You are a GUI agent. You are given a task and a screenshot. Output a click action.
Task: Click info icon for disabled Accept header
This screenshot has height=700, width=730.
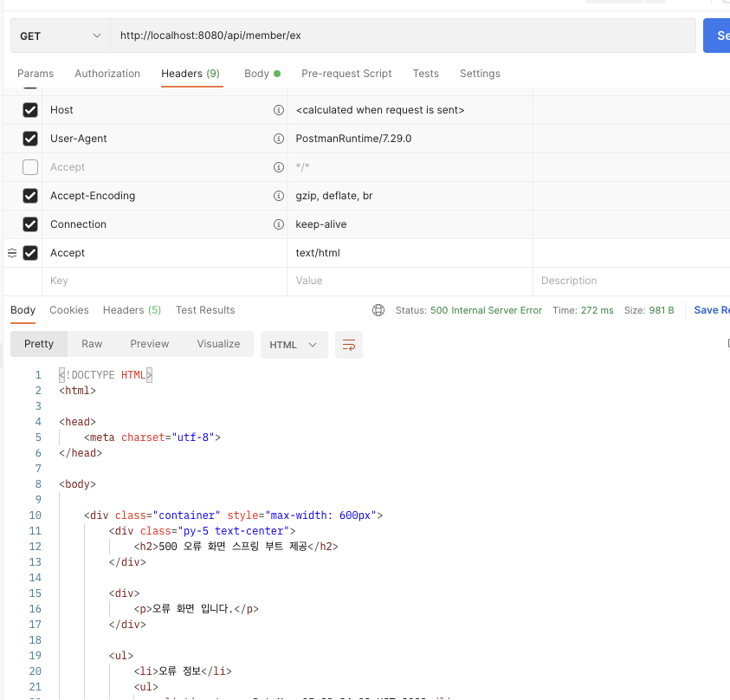coord(279,167)
